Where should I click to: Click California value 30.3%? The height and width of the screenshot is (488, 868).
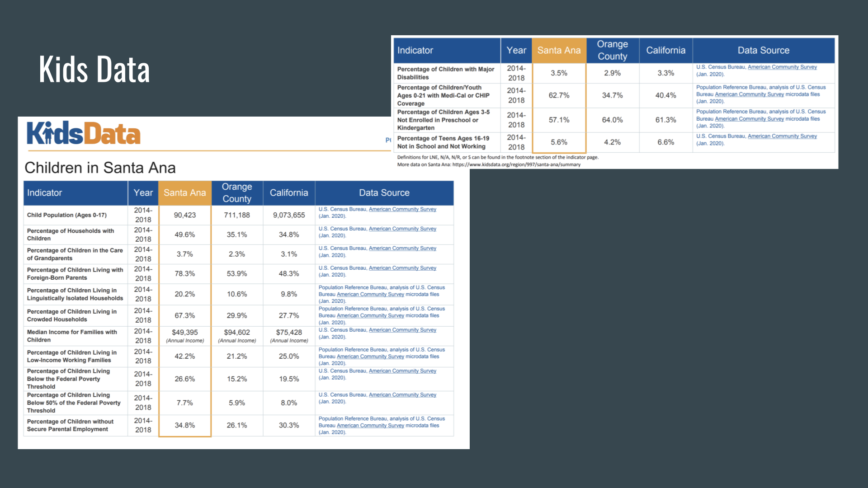click(289, 426)
